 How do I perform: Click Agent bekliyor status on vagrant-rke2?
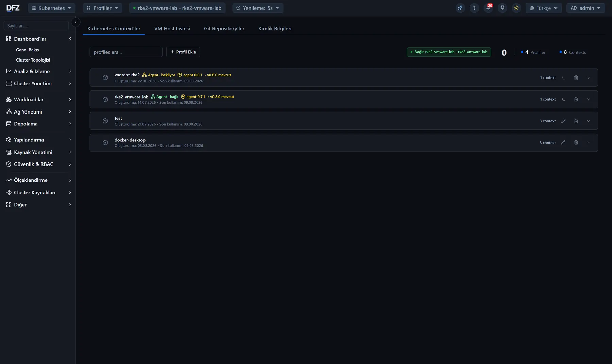159,75
